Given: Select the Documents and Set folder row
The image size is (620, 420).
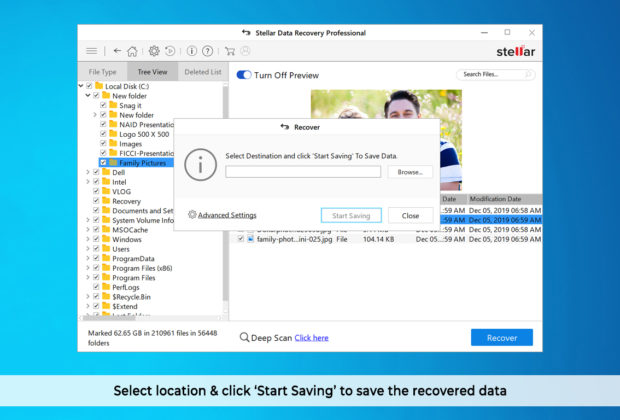Looking at the screenshot, I should click(x=138, y=210).
